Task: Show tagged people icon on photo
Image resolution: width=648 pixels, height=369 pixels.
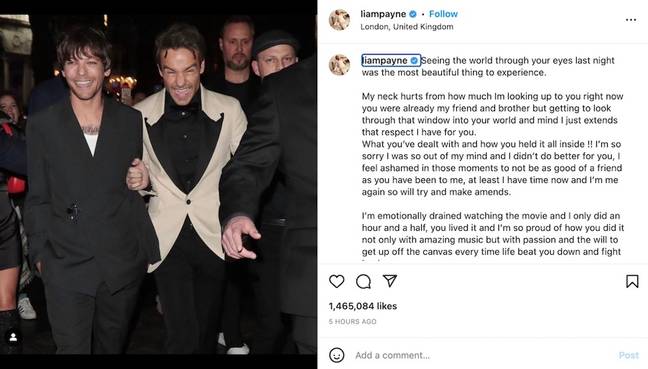Action: click(x=13, y=337)
